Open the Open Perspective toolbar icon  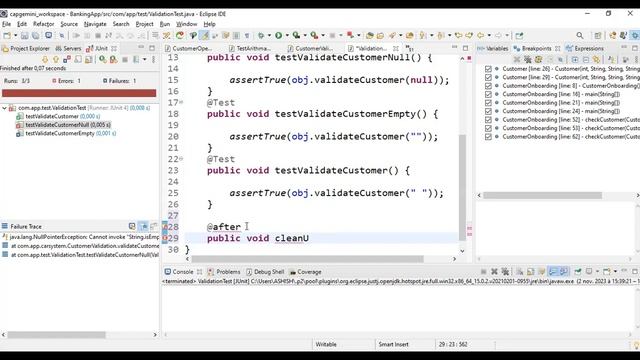pyautogui.click(x=598, y=36)
